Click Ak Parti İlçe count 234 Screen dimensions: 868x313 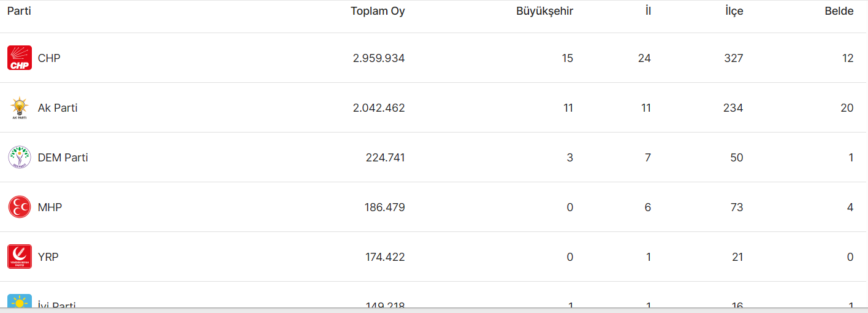pos(733,108)
